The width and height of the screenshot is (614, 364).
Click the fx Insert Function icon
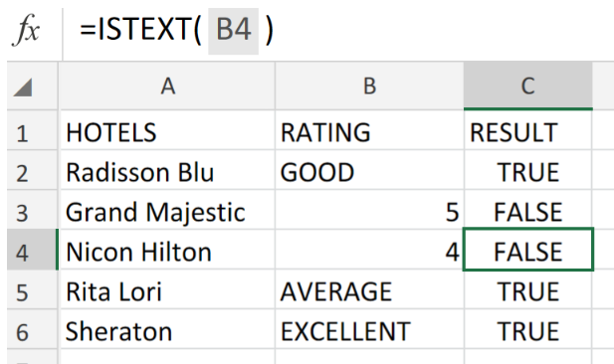pyautogui.click(x=26, y=29)
